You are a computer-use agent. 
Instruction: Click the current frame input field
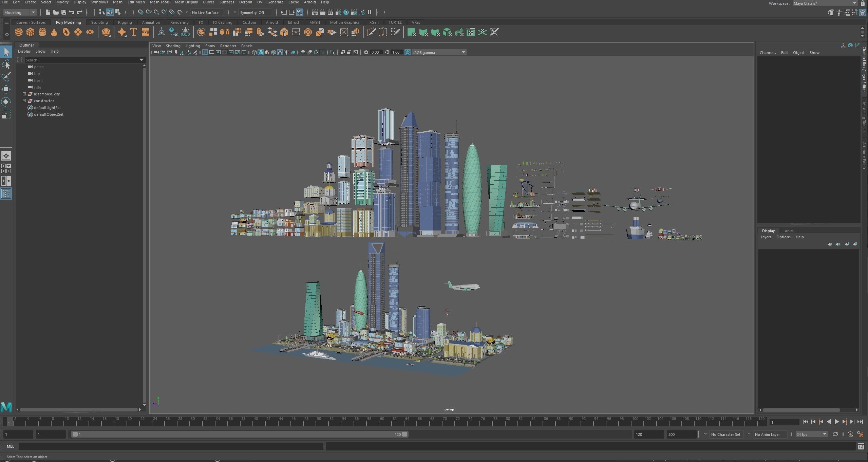(785, 422)
